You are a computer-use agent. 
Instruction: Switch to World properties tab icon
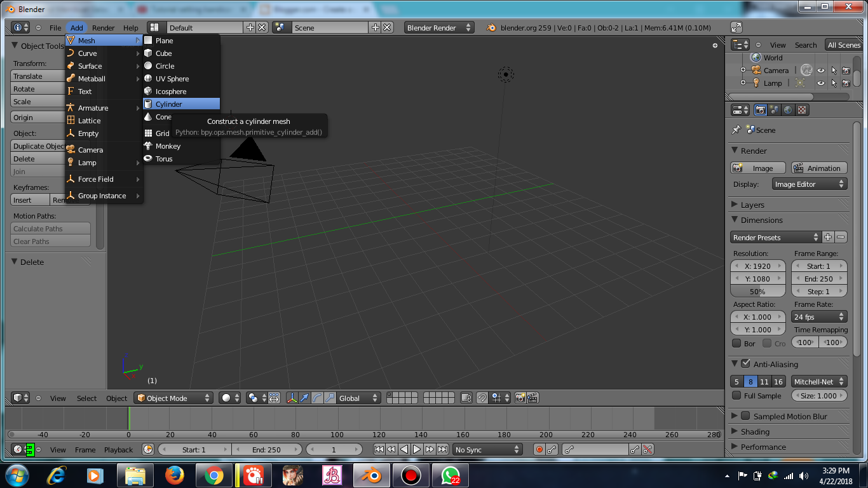click(x=789, y=110)
